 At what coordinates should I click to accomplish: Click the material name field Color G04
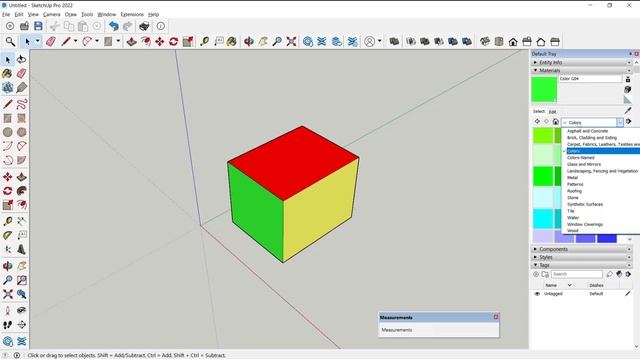(590, 78)
